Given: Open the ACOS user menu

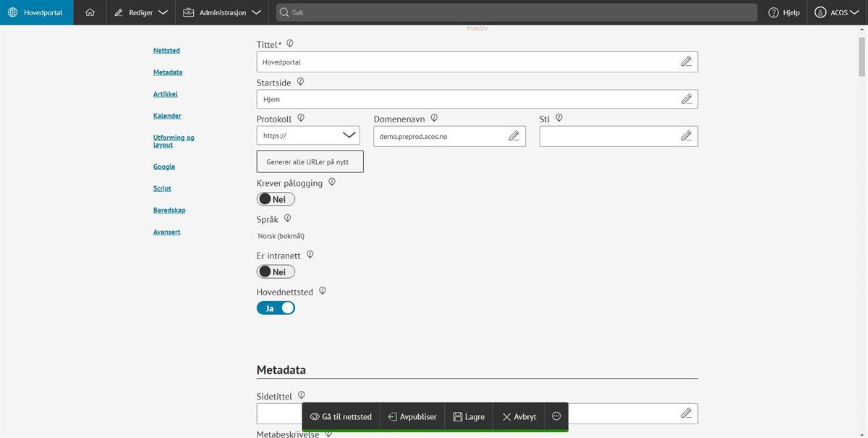Looking at the screenshot, I should coord(836,12).
